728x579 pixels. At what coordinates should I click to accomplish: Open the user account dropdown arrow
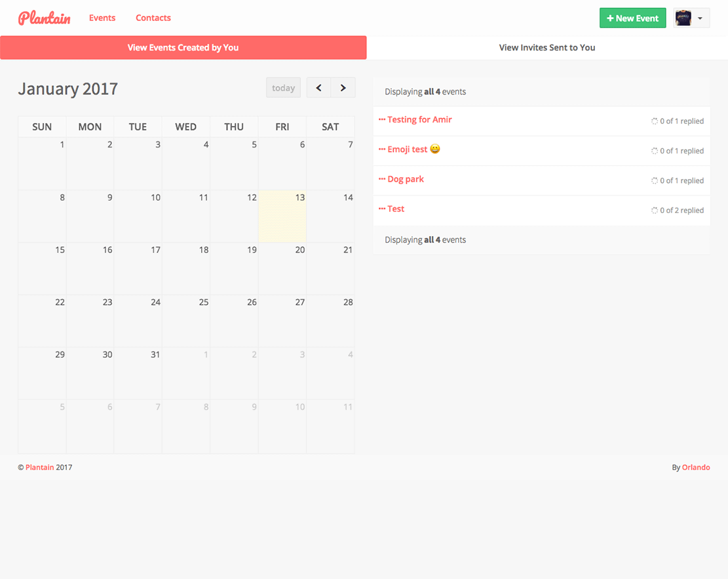click(700, 18)
